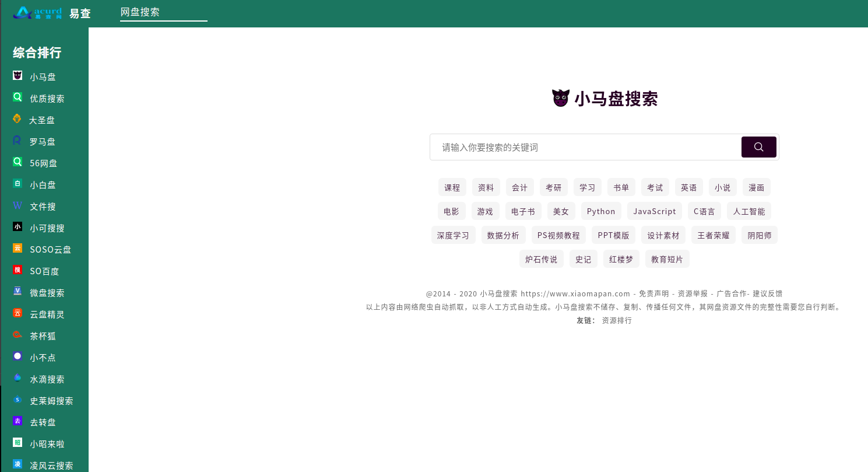
Task: Select the 游戏 keyword tag
Action: (485, 211)
